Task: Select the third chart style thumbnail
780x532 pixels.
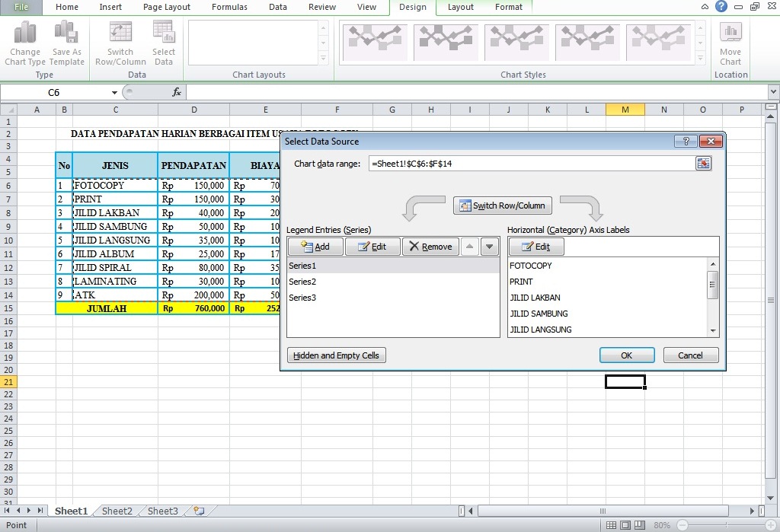Action: point(516,42)
